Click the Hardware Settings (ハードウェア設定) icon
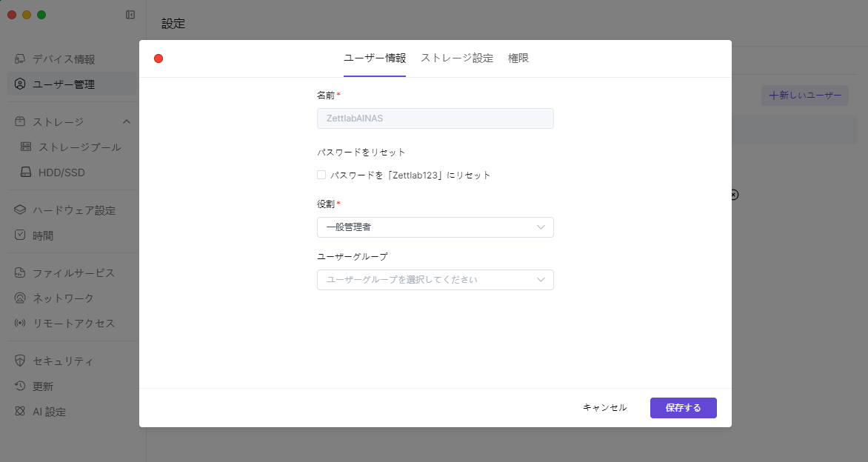868x462 pixels. (x=20, y=210)
